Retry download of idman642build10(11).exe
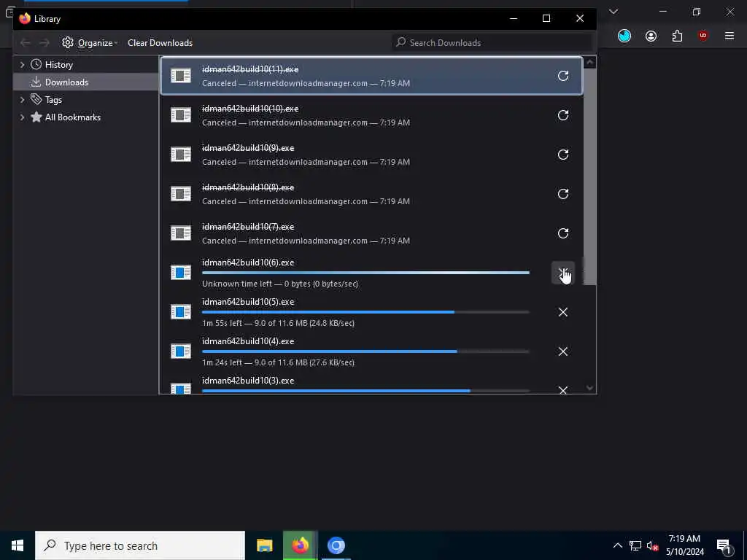The image size is (747, 560). [x=562, y=76]
